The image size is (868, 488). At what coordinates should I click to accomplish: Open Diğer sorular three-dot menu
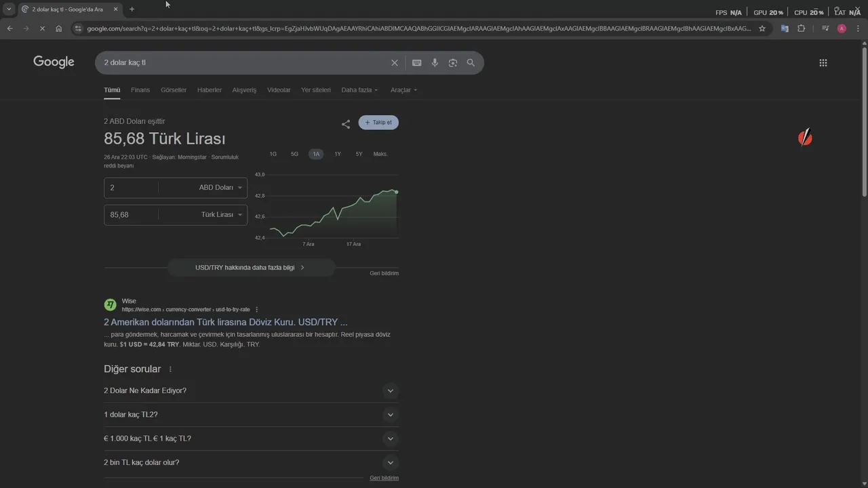(170, 369)
